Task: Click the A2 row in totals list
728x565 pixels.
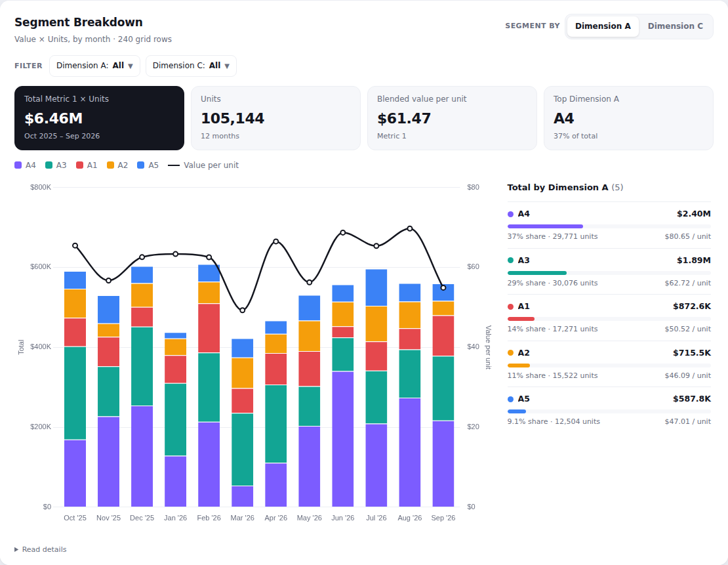Action: coord(609,364)
